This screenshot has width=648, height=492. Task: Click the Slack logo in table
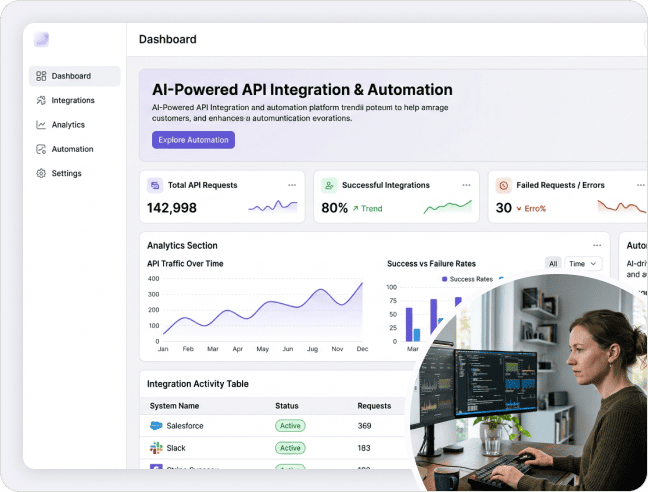tap(156, 448)
